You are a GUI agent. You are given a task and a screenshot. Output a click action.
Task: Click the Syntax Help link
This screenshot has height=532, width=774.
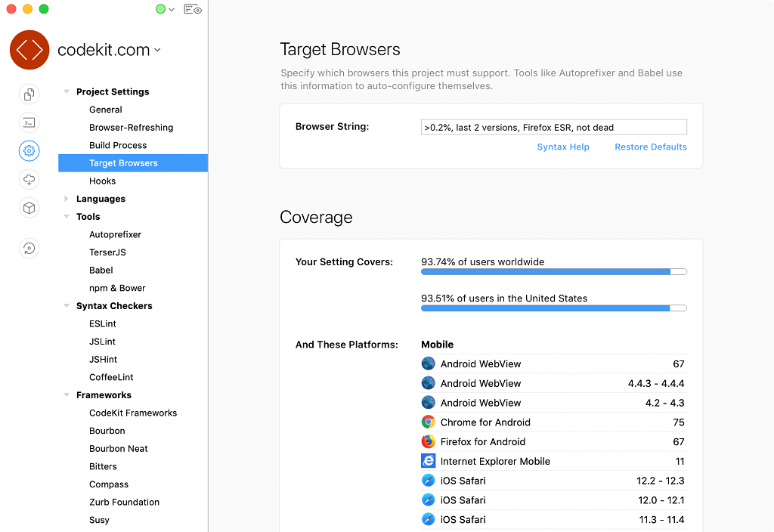click(562, 147)
